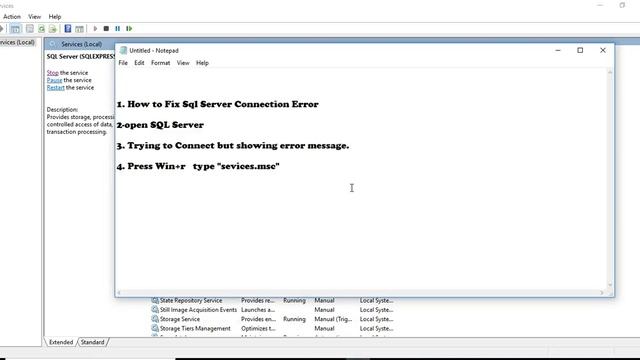Viewport: 640px width, 360px height.
Task: Click Services (Local) pane header title
Action: click(82, 44)
